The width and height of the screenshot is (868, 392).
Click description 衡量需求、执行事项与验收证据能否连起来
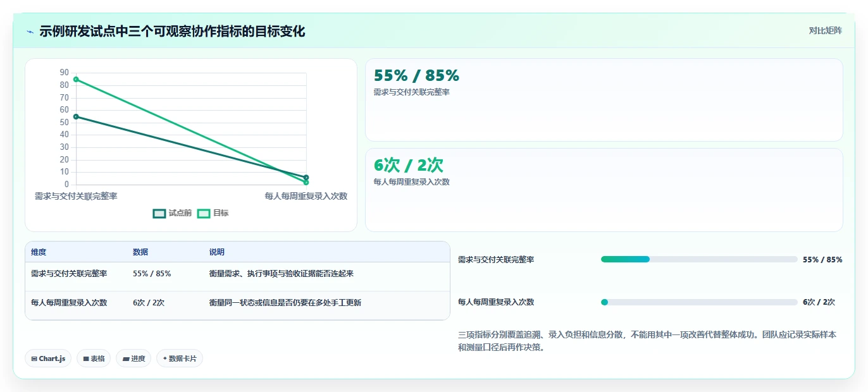(282, 274)
